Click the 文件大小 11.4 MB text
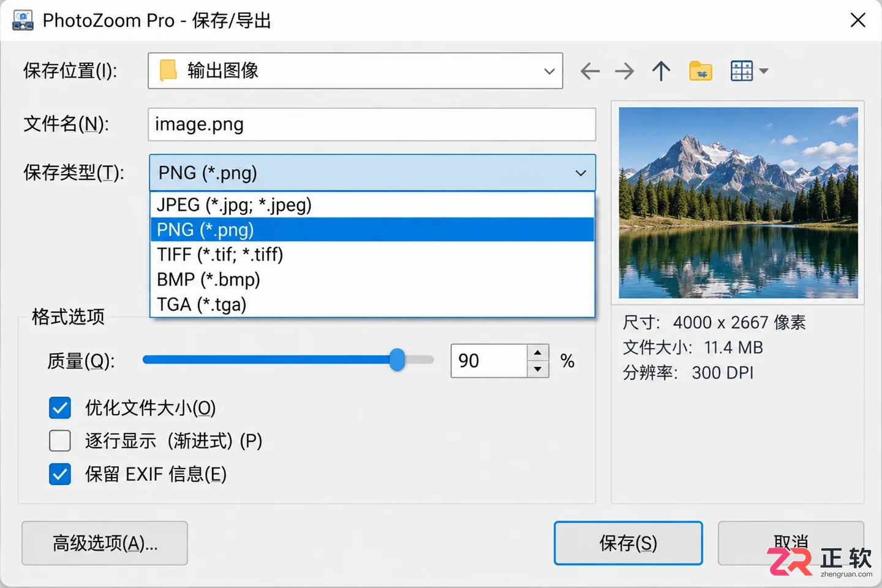 pos(693,348)
